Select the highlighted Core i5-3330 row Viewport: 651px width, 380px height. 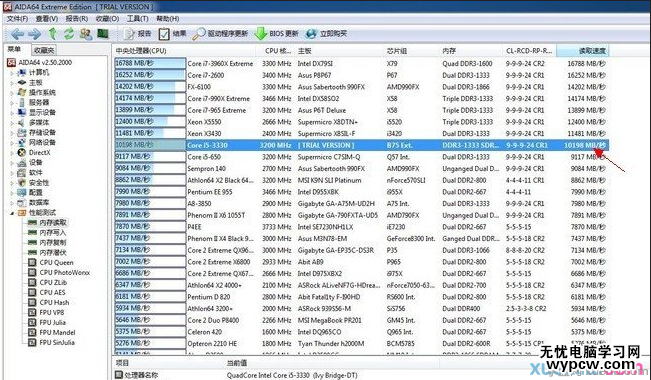361,145
